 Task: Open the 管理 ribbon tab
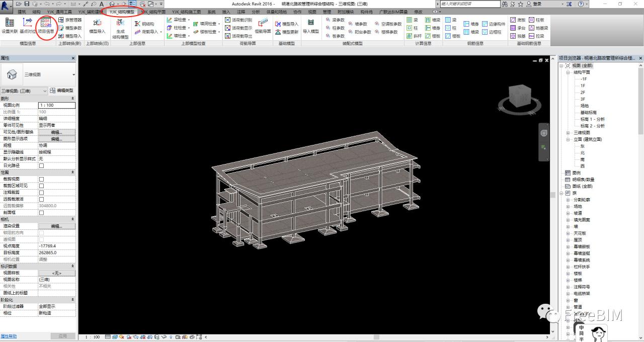327,12
